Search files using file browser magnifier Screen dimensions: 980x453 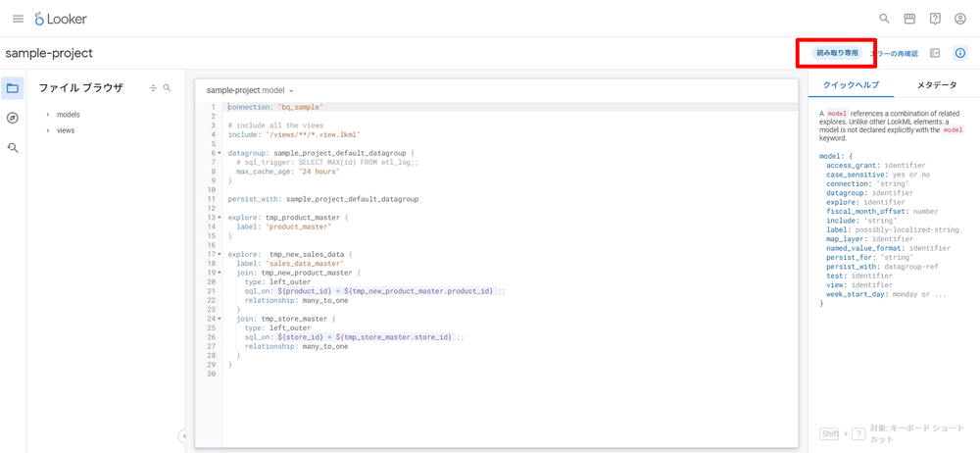(x=167, y=88)
